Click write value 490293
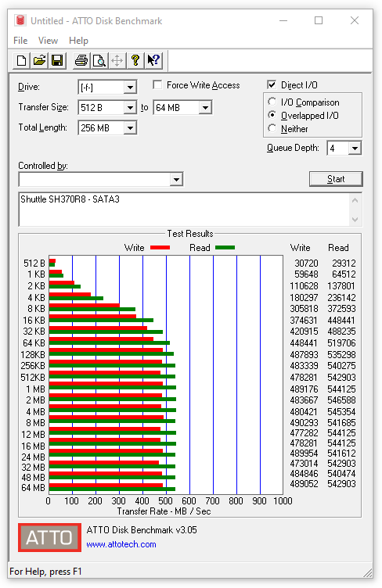Image resolution: width=382 pixels, height=588 pixels. 304,422
